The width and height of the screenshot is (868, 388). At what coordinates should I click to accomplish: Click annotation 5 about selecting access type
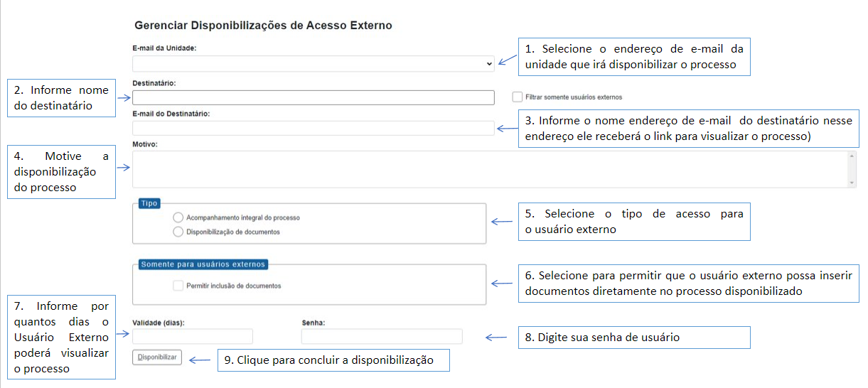634,222
